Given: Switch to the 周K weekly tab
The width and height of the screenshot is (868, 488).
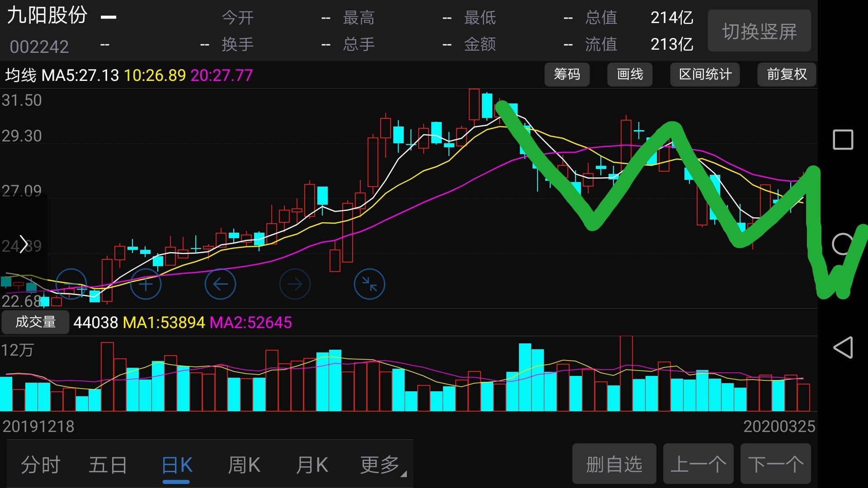Looking at the screenshot, I should point(244,465).
